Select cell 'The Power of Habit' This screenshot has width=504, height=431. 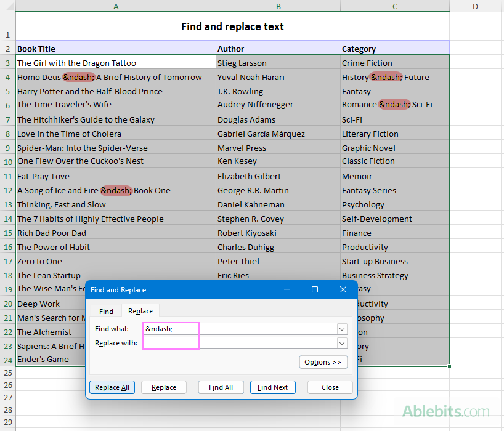point(116,247)
